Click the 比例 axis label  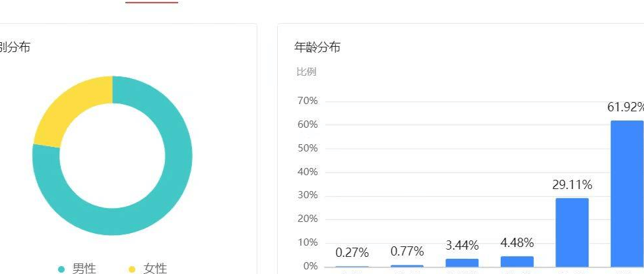tap(306, 72)
